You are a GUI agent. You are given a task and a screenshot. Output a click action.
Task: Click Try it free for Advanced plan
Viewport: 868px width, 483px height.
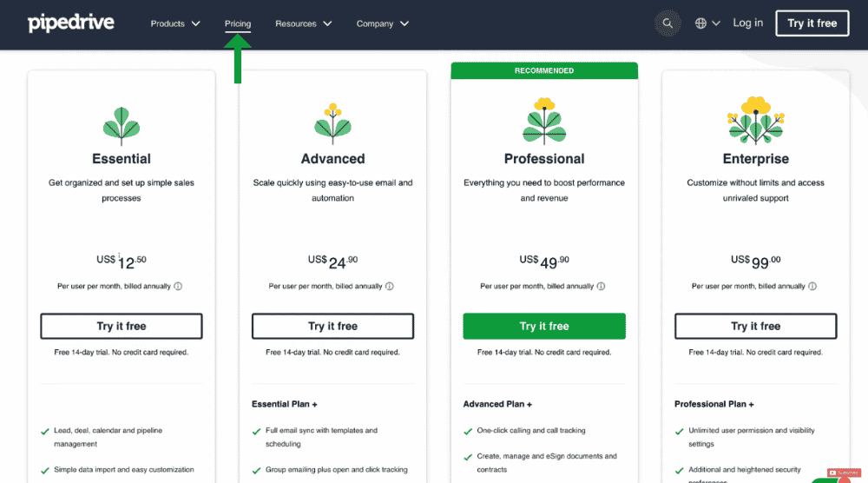pos(332,327)
